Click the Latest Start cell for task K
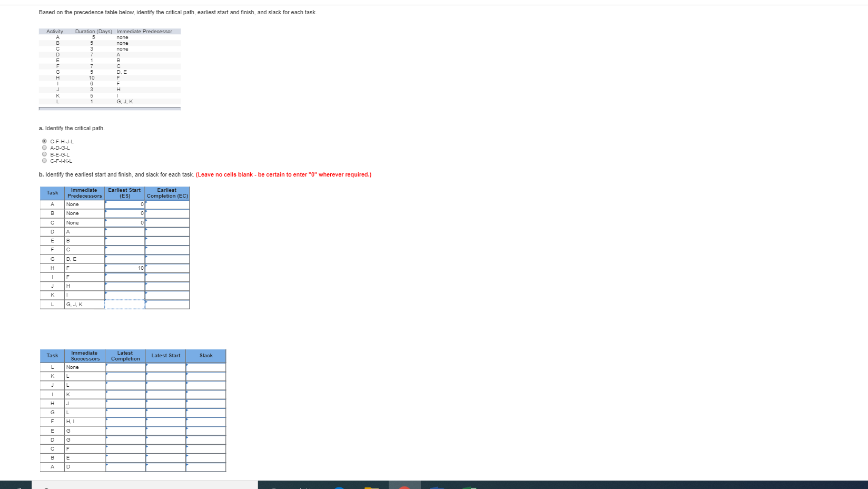Screen dimensions: 868x489 pos(165,376)
